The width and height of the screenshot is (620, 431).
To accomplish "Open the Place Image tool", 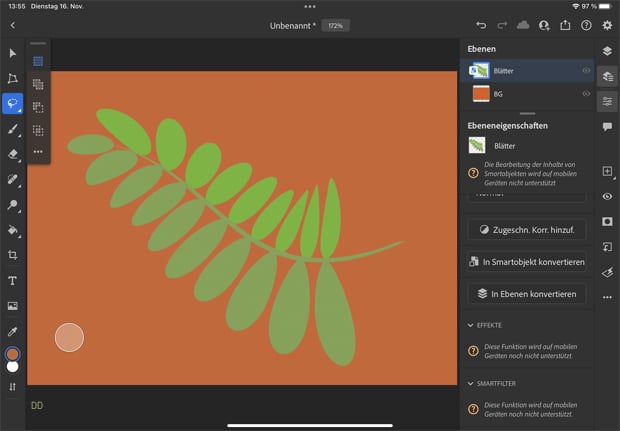I will pos(13,305).
